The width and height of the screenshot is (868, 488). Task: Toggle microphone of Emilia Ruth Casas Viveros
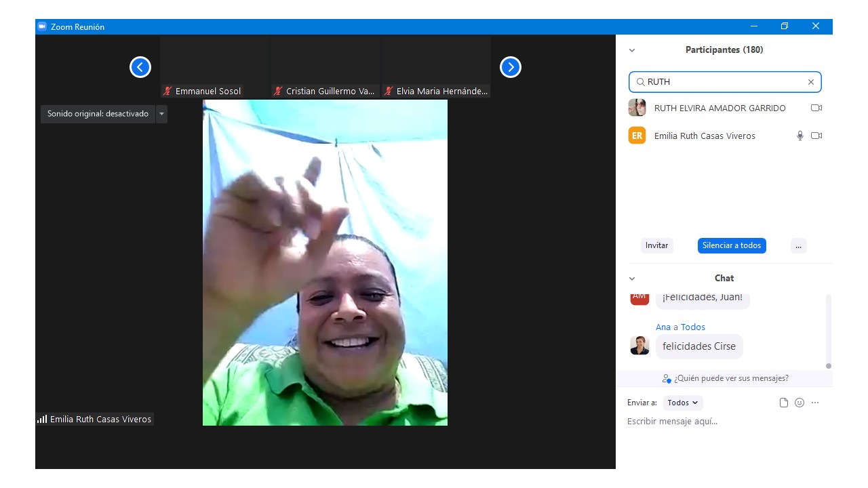800,136
